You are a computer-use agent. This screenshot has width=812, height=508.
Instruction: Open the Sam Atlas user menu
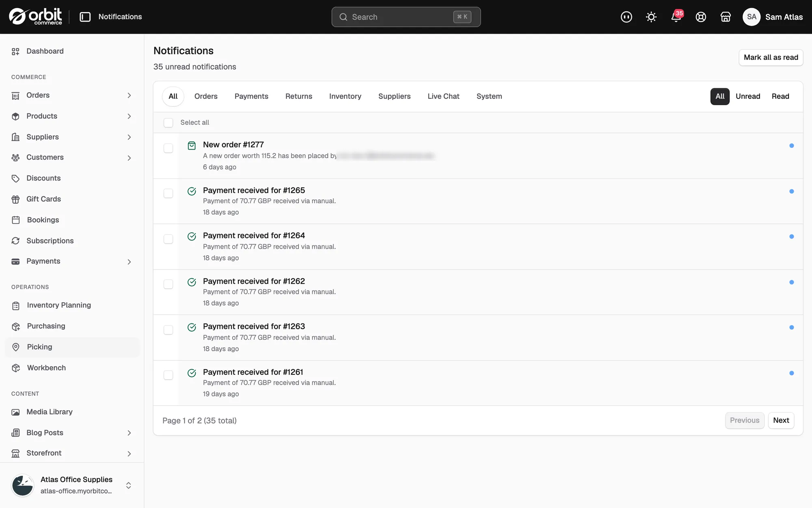coord(773,17)
